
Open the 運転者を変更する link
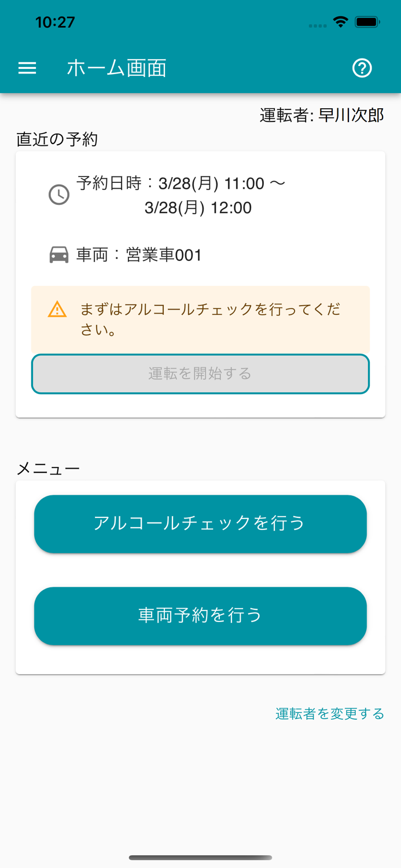(x=329, y=713)
